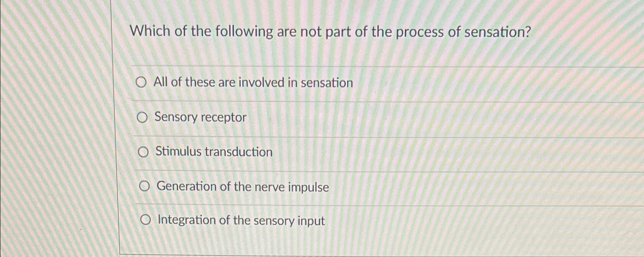Click the 'Stimulus transduction' option label

click(x=214, y=152)
